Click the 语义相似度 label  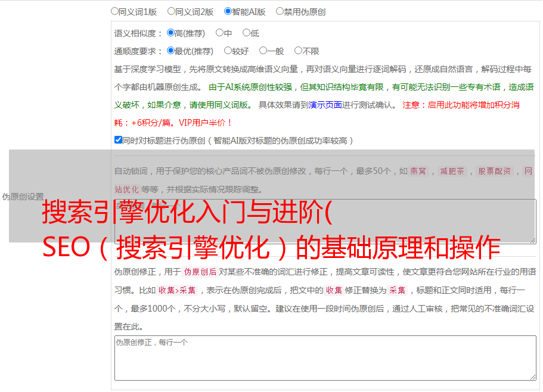click(x=138, y=33)
